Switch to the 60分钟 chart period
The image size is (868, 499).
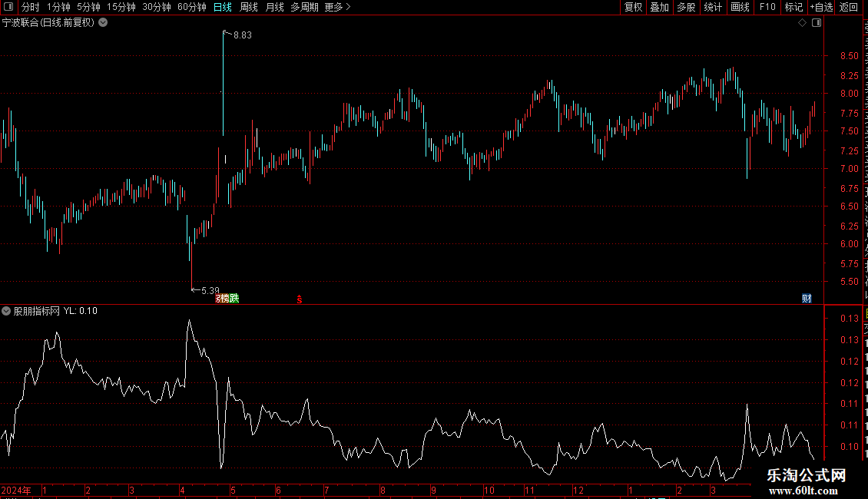click(192, 7)
